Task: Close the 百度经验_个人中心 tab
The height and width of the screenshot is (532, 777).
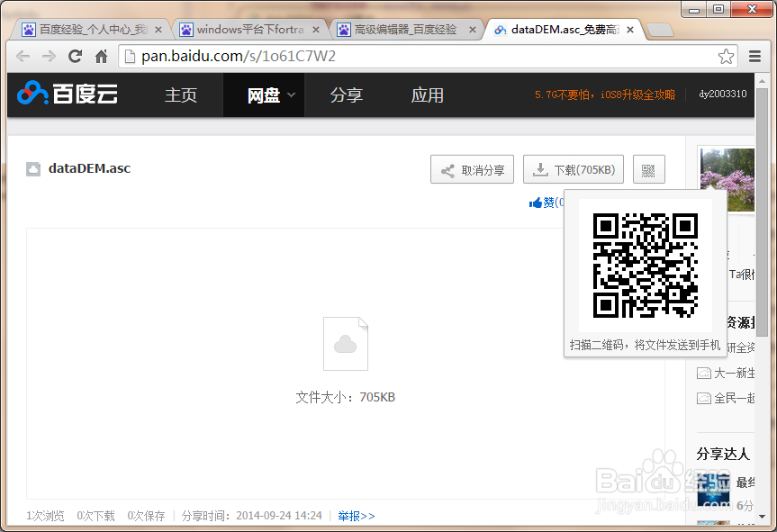Action: coord(158,30)
